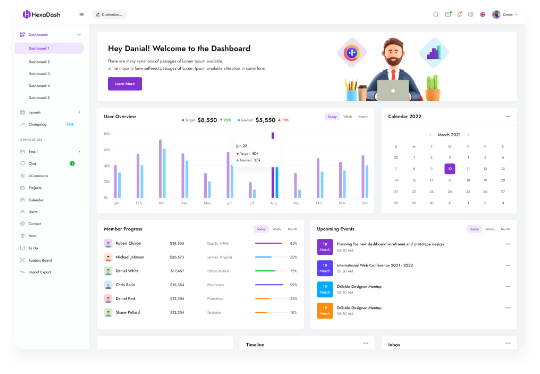Open the International Web Conference 2021-2022 event
Viewport: 540px width, 374px height.
tap(375, 266)
